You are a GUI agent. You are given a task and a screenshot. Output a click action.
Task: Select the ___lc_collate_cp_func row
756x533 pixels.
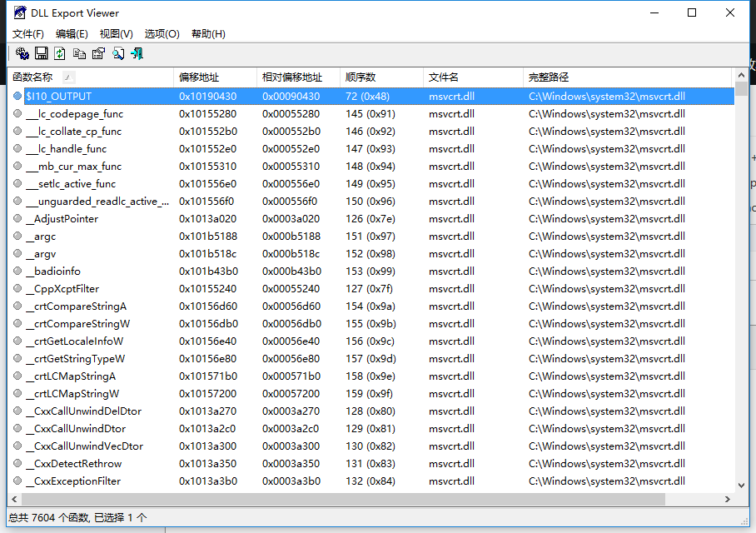coord(371,132)
